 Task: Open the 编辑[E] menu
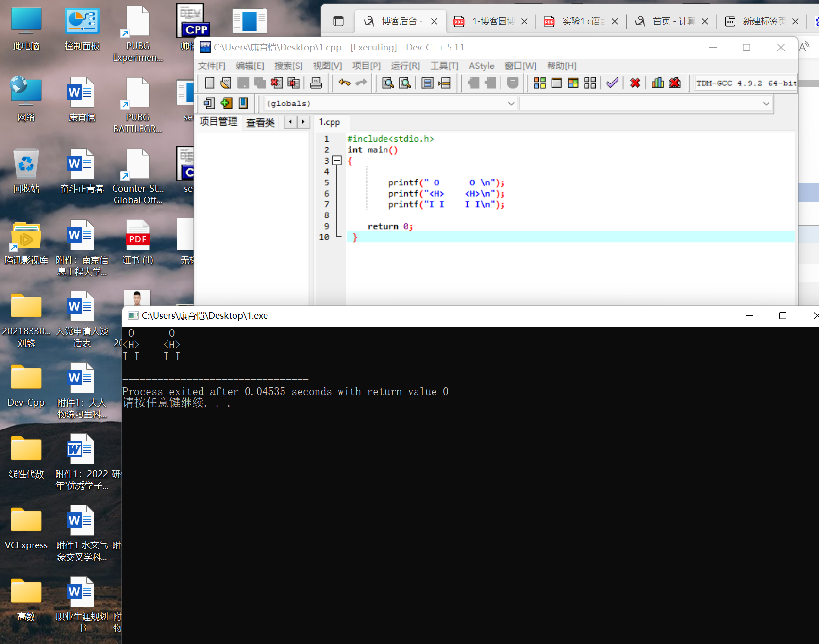[x=250, y=66]
